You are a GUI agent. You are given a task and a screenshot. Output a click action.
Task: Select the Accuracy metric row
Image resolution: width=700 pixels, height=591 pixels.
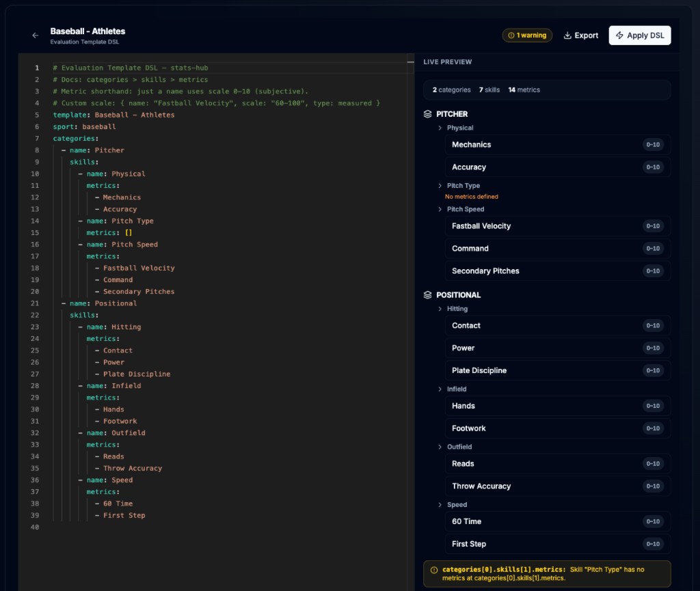point(558,167)
